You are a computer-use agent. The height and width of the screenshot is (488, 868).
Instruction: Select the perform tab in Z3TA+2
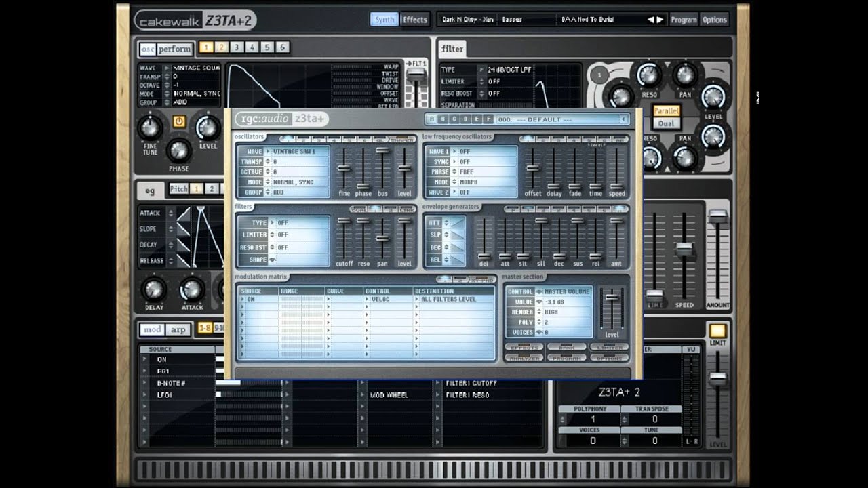tap(174, 49)
